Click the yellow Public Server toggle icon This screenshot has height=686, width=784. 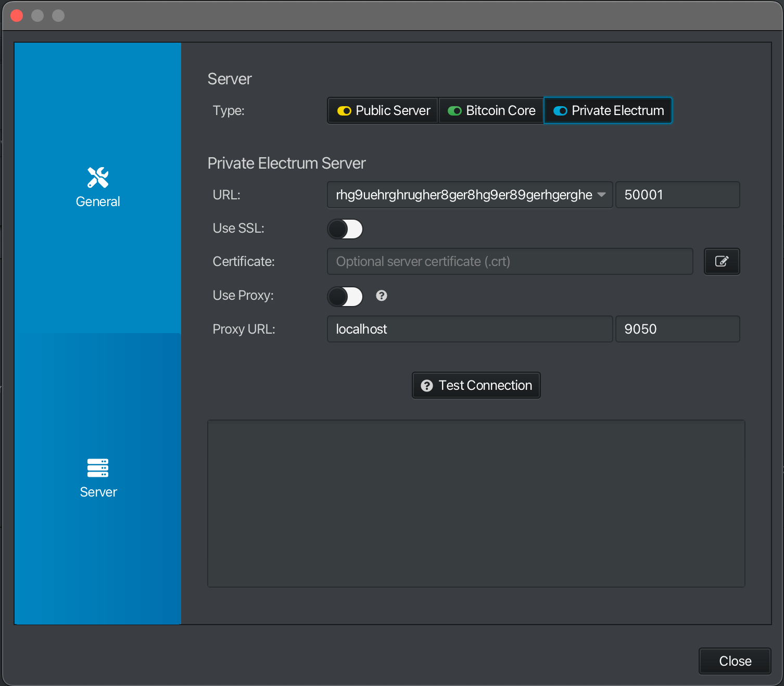pyautogui.click(x=344, y=111)
